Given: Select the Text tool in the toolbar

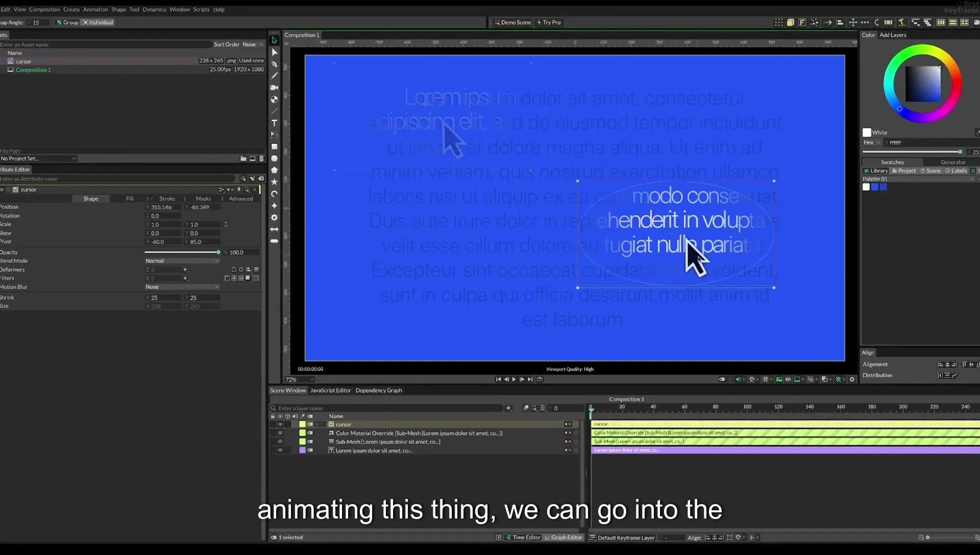Looking at the screenshot, I should [x=274, y=123].
